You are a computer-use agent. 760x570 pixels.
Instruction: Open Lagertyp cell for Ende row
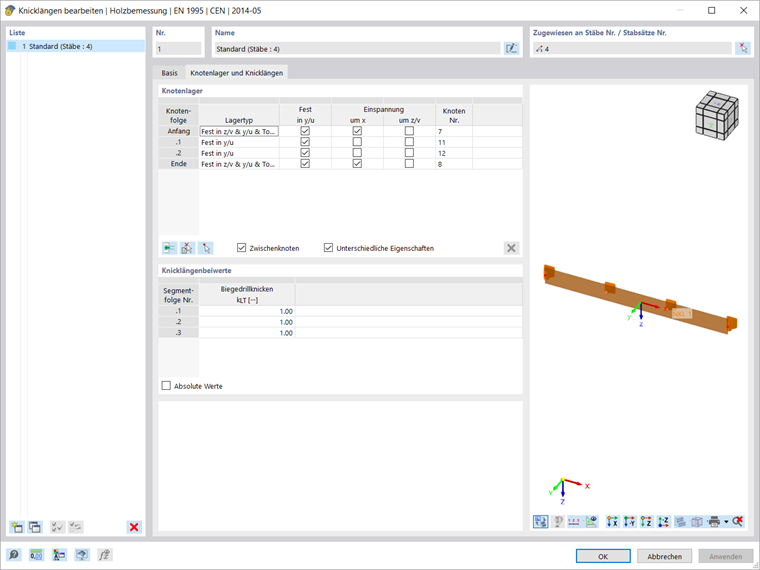239,164
